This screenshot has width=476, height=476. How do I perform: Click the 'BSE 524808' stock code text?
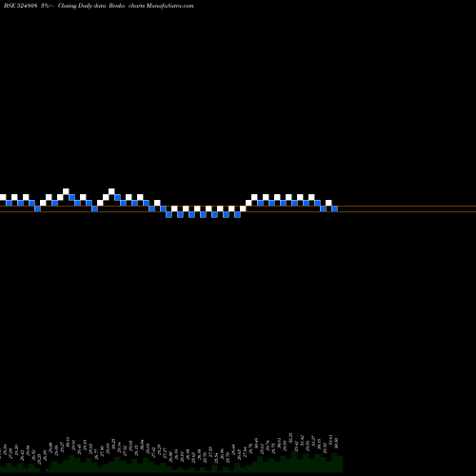pos(21,6)
